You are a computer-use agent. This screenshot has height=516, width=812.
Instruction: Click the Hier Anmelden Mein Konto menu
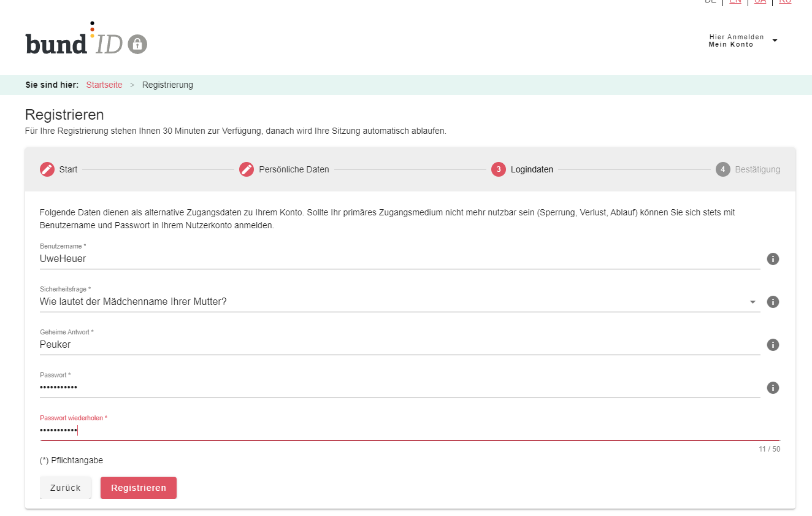pyautogui.click(x=736, y=40)
